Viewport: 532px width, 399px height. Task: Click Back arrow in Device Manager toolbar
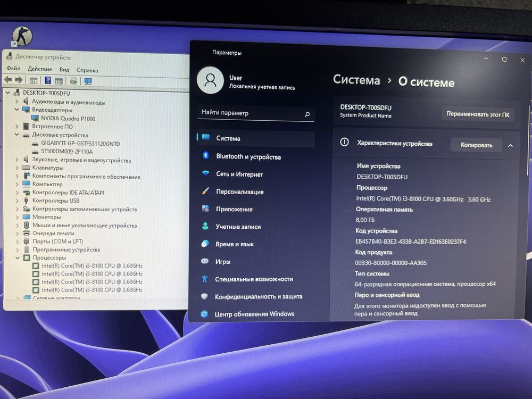[8, 80]
